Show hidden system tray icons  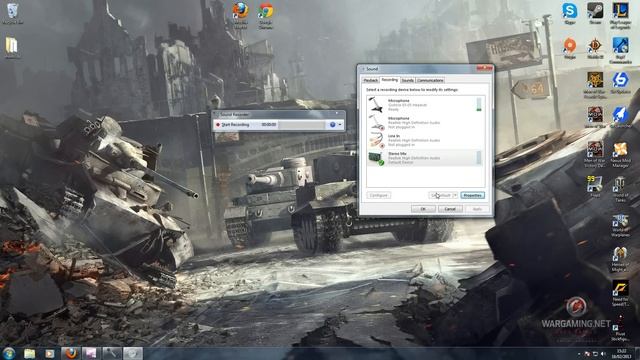coord(579,354)
